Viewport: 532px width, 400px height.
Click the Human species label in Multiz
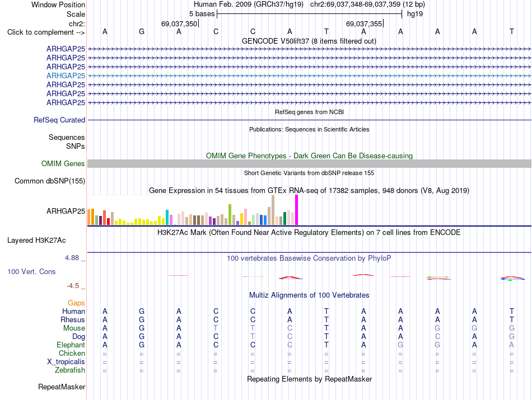coord(73,311)
